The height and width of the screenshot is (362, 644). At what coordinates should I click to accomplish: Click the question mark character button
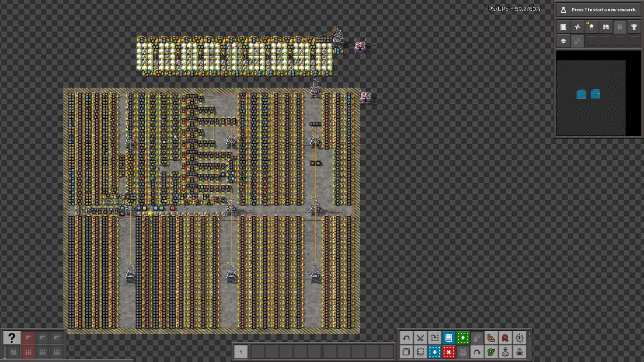(x=12, y=337)
